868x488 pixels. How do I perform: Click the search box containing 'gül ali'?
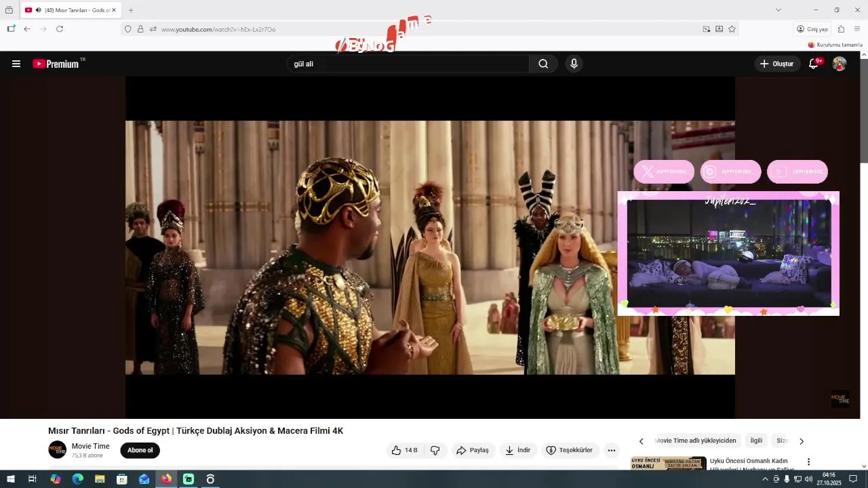pyautogui.click(x=408, y=64)
